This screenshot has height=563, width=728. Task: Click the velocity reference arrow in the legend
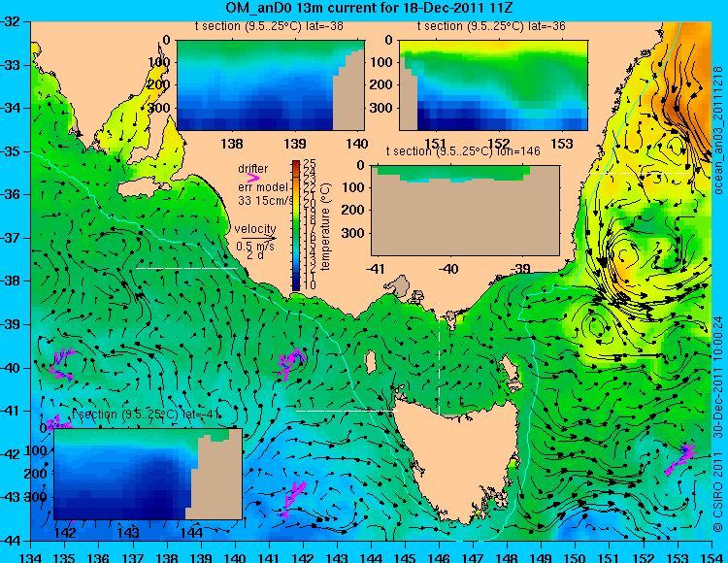pyautogui.click(x=259, y=238)
